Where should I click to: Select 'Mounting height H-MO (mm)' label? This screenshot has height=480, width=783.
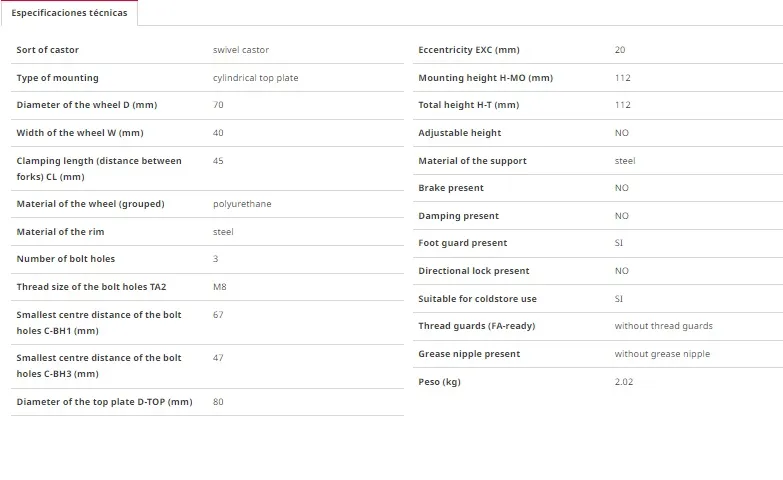point(485,78)
